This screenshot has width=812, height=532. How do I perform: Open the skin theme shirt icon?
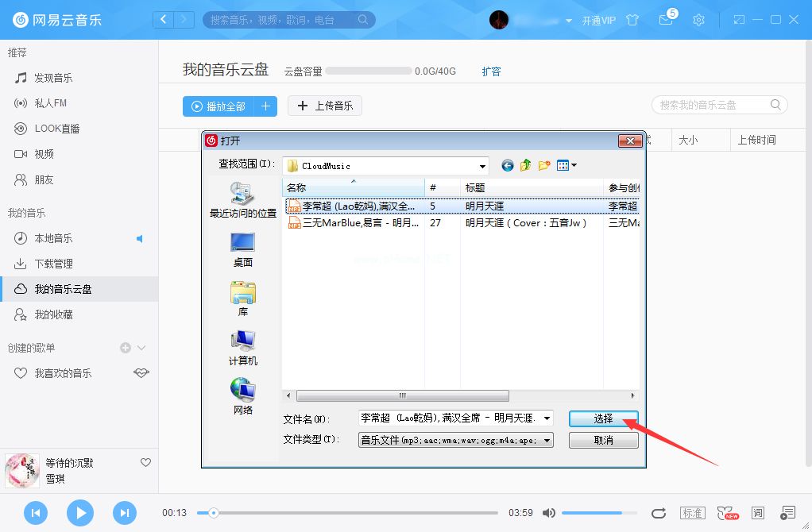pyautogui.click(x=632, y=20)
